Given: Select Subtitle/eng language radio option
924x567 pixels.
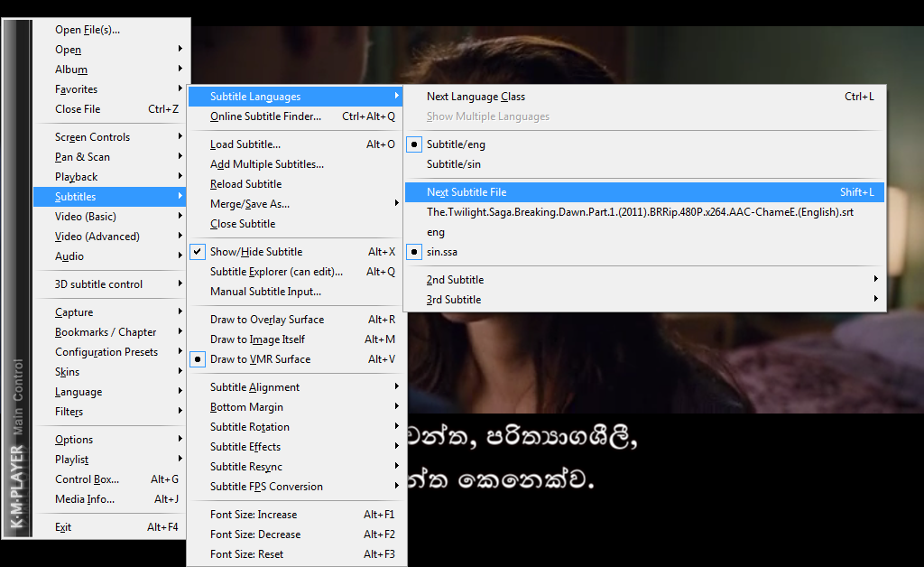Looking at the screenshot, I should [x=414, y=144].
